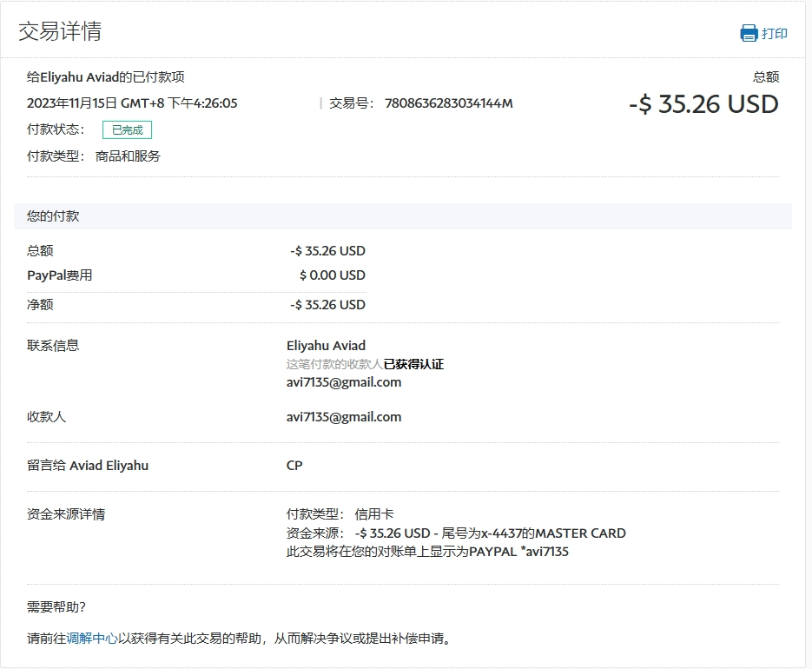812x669 pixels.
Task: Click the printer icon beside 打印
Action: pyautogui.click(x=749, y=34)
